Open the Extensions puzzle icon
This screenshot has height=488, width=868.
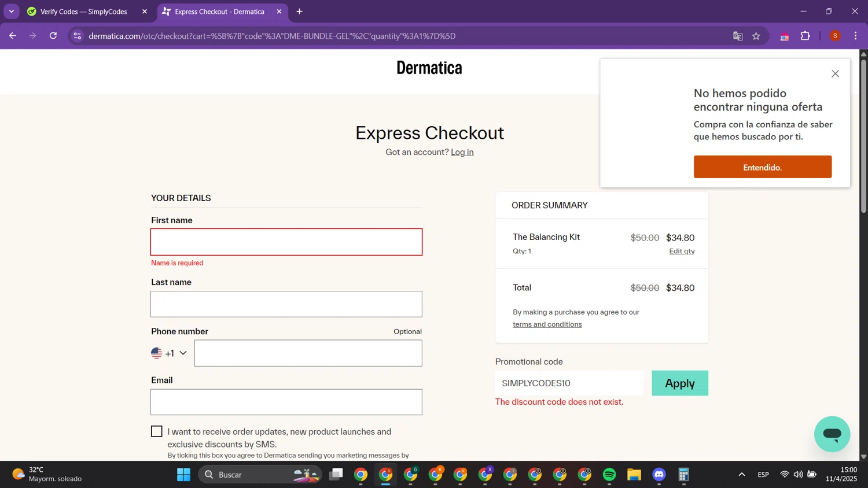(806, 36)
